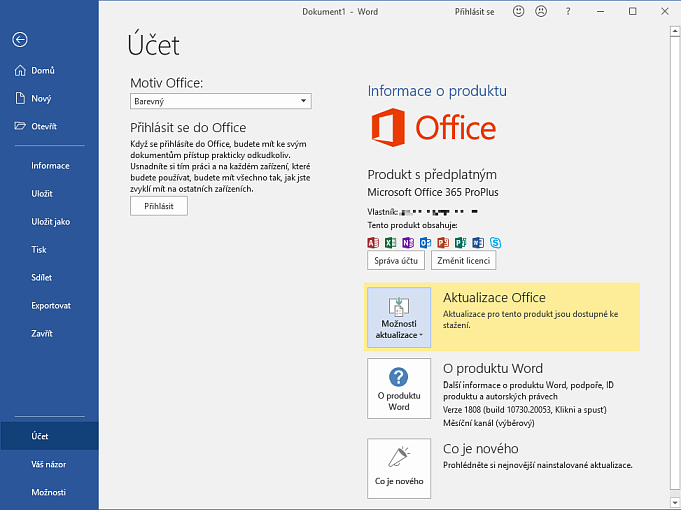
Task: Click the smiley face feedback icon
Action: click(x=519, y=11)
